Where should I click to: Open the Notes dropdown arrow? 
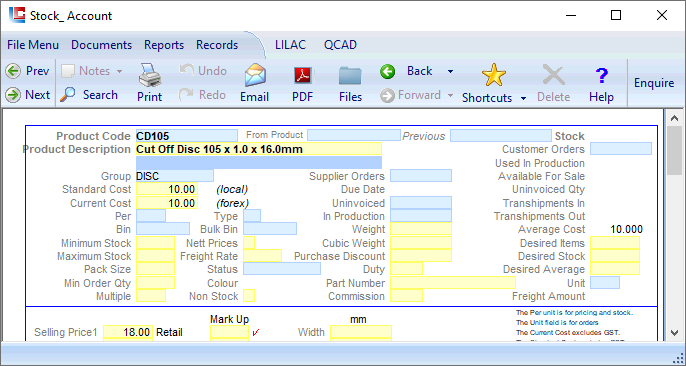[119, 71]
